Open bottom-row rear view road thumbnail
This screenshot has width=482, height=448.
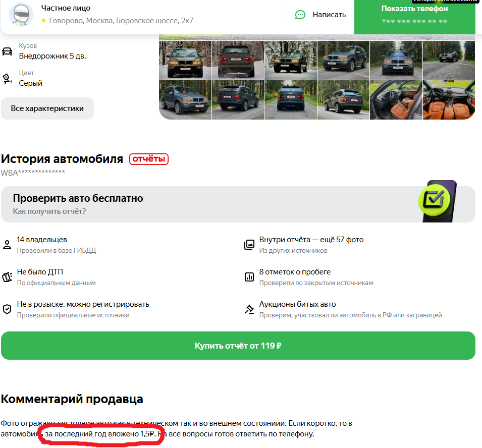(x=291, y=100)
